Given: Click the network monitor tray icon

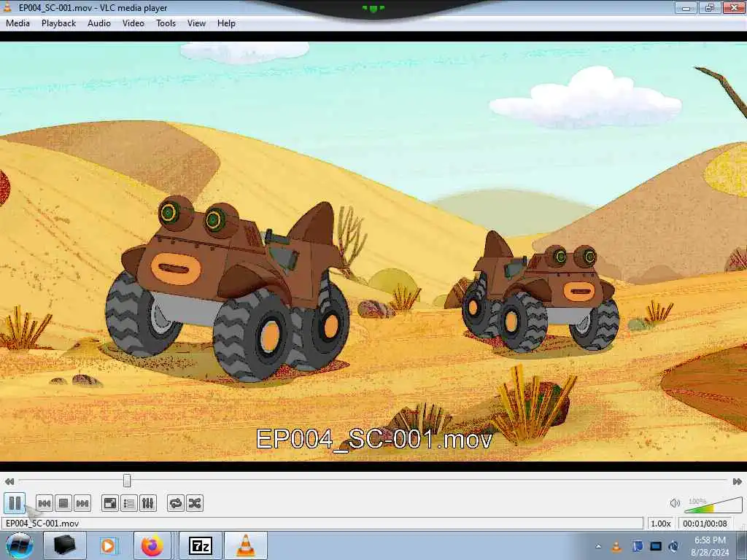Looking at the screenshot, I should point(656,546).
